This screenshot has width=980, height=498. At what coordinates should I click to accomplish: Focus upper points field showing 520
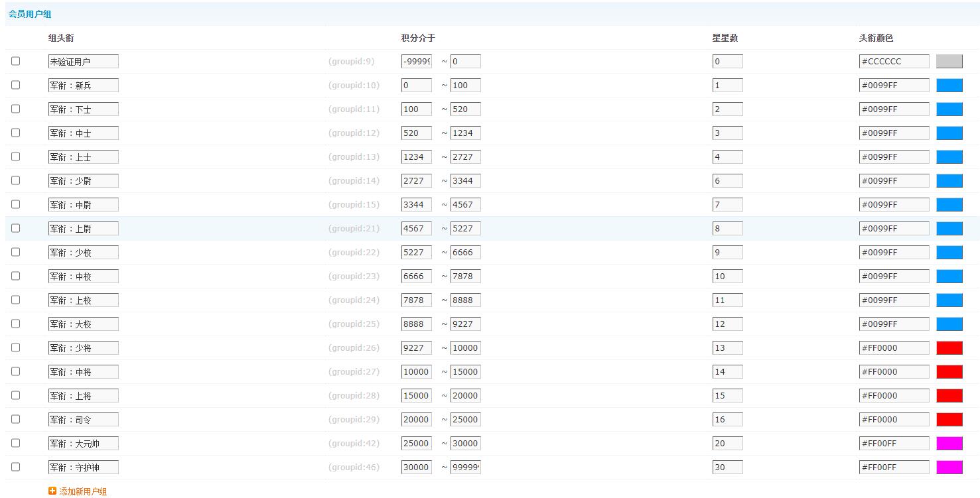[x=466, y=109]
